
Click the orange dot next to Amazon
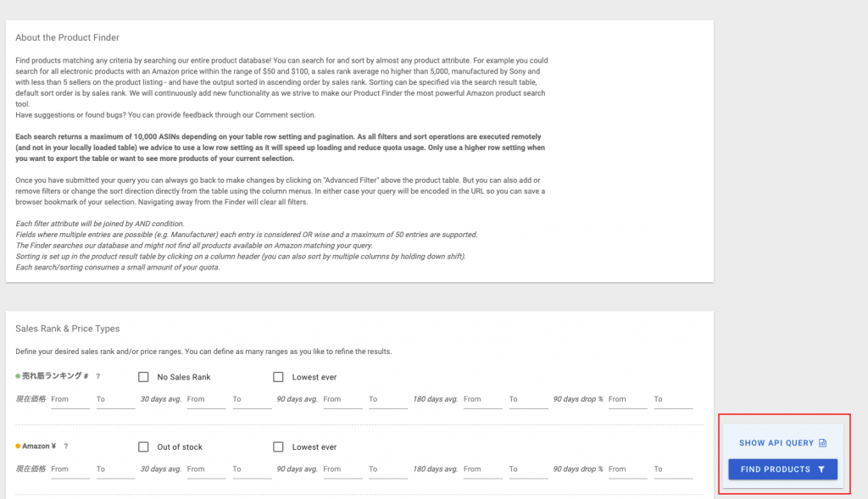point(19,446)
